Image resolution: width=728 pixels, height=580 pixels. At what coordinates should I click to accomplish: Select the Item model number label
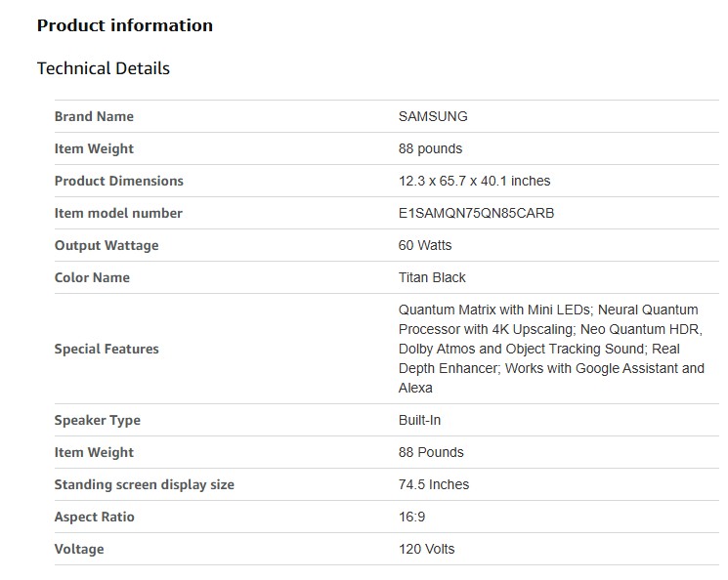118,213
